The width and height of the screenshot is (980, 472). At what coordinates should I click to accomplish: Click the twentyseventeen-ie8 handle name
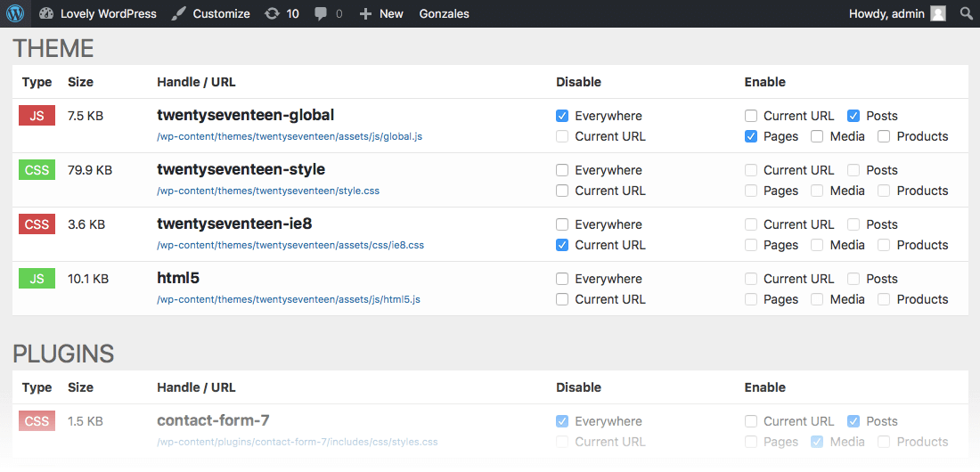coord(236,224)
